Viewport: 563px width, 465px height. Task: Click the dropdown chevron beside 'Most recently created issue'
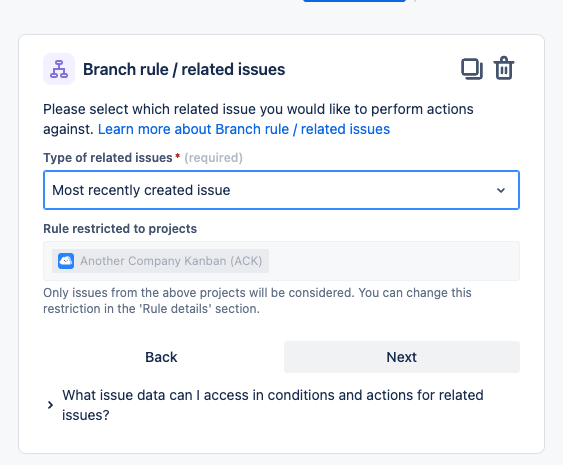tap(501, 190)
